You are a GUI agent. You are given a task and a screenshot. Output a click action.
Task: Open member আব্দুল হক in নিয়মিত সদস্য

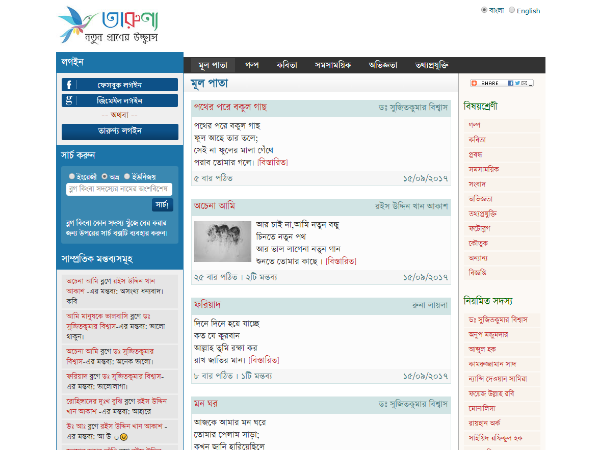click(x=502, y=349)
